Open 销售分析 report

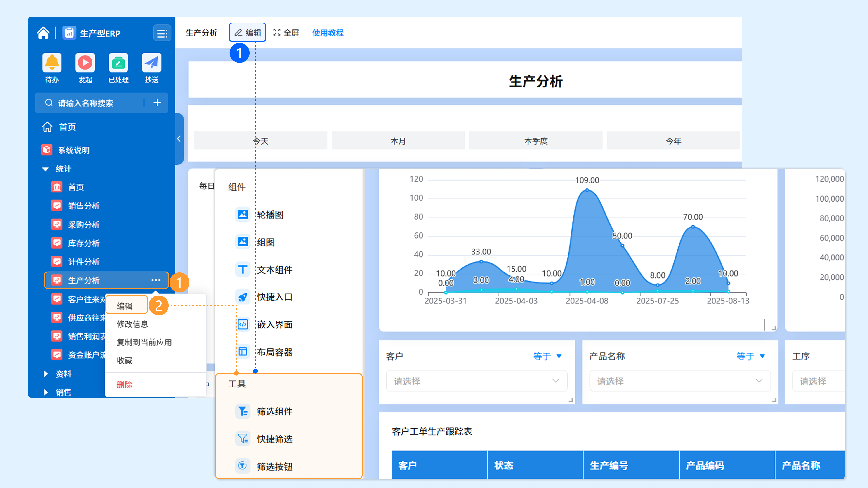tap(75, 206)
